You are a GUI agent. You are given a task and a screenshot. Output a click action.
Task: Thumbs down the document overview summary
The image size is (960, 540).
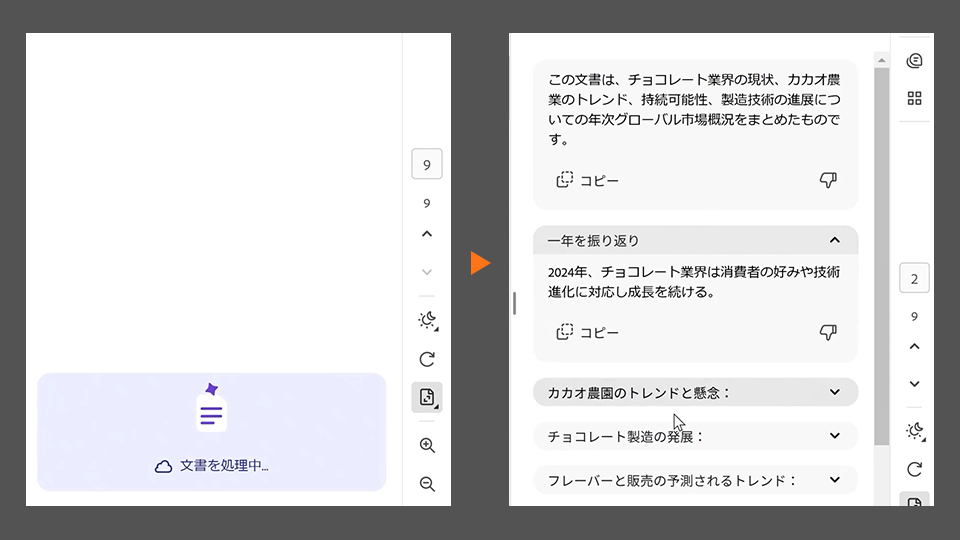[x=827, y=180]
